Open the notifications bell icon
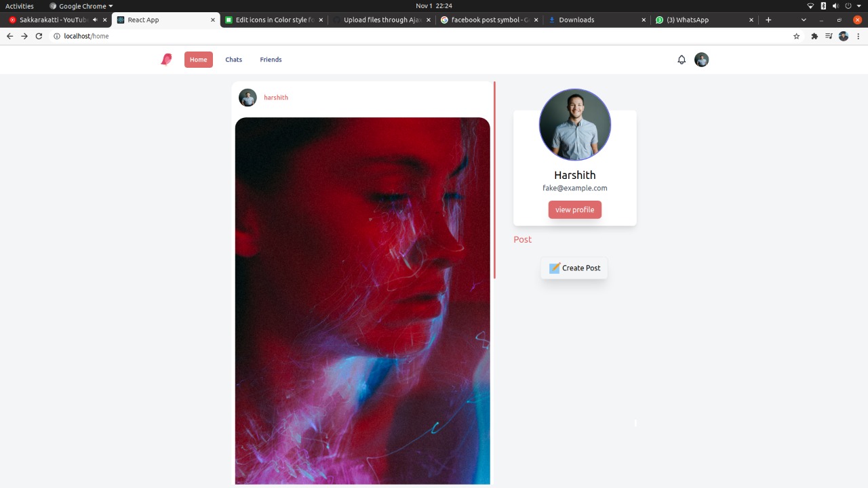The height and width of the screenshot is (488, 868). click(x=682, y=60)
